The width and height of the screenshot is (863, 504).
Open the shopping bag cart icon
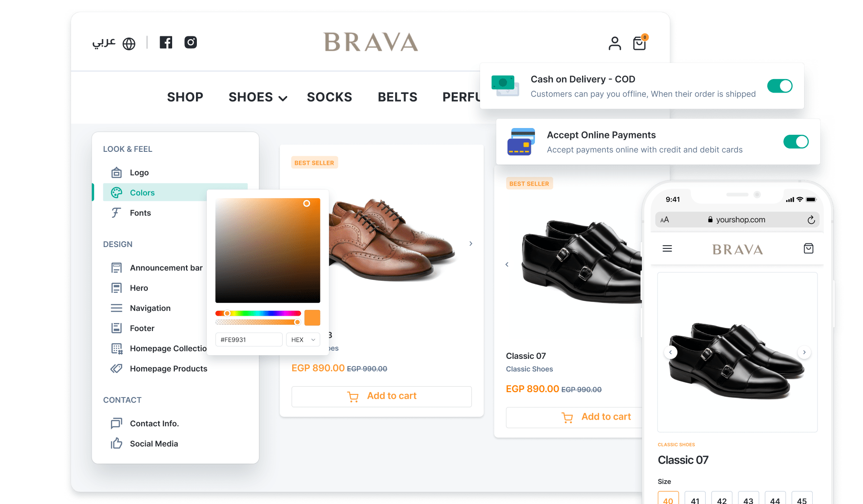[639, 44]
